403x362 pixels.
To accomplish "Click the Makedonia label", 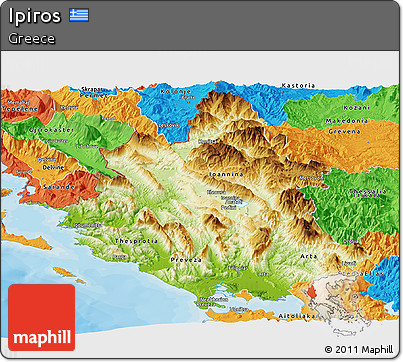I will click(x=347, y=121).
